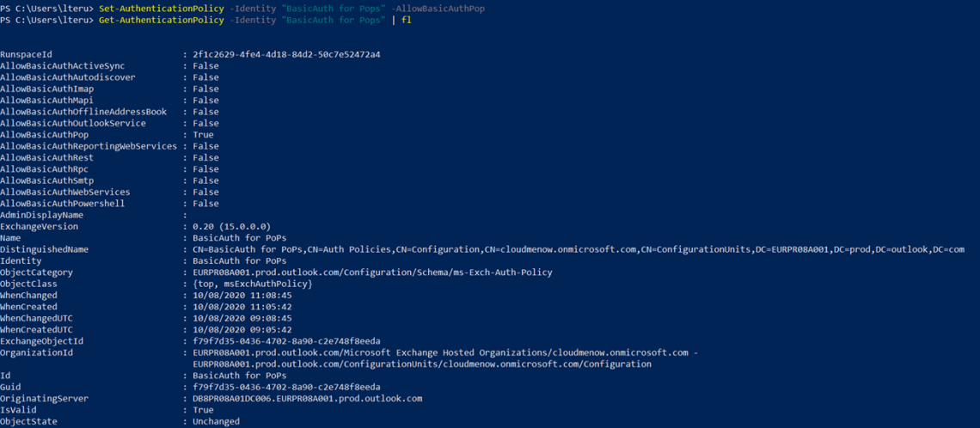Click the RunspaceId GUID value
980x428 pixels.
[x=286, y=54]
